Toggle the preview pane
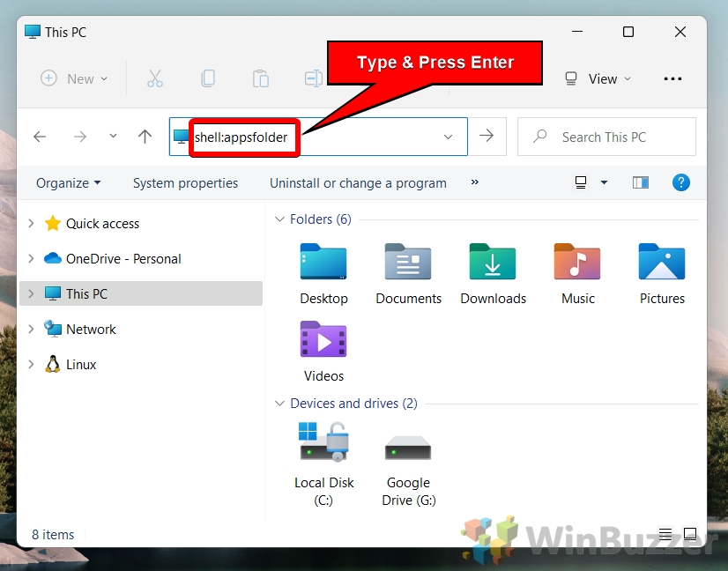 click(640, 182)
